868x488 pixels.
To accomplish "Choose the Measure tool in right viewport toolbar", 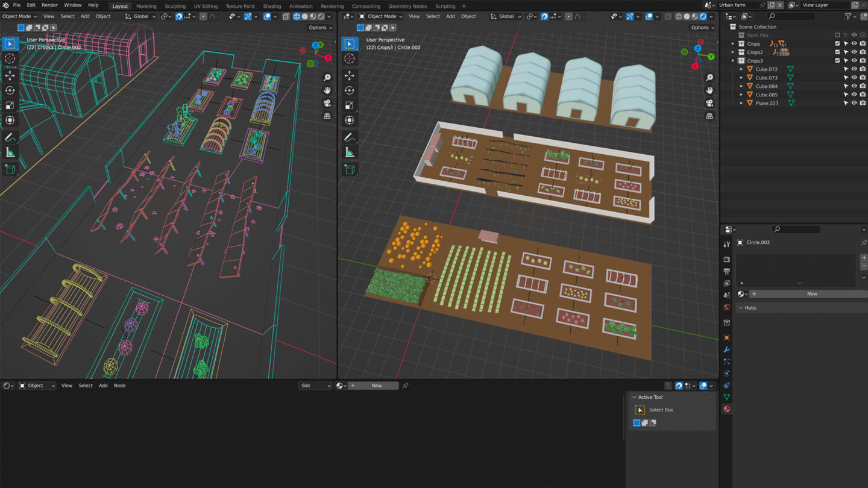I will pyautogui.click(x=350, y=152).
